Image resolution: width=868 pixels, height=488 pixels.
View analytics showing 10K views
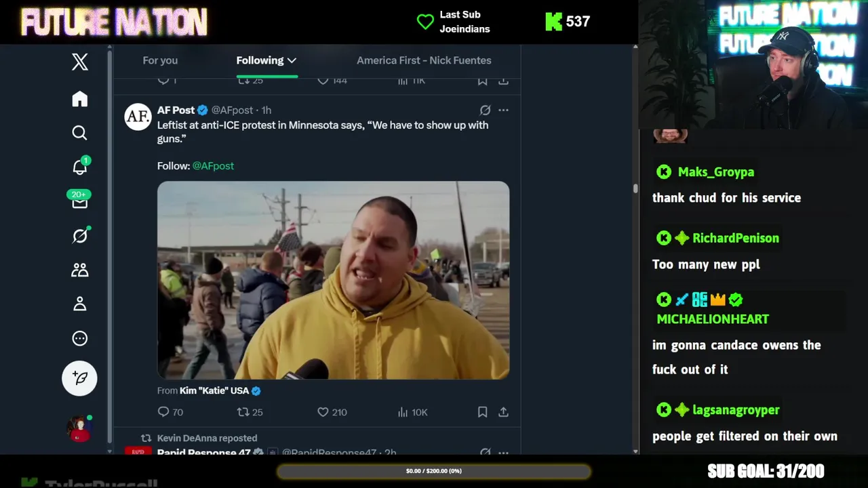pos(412,412)
